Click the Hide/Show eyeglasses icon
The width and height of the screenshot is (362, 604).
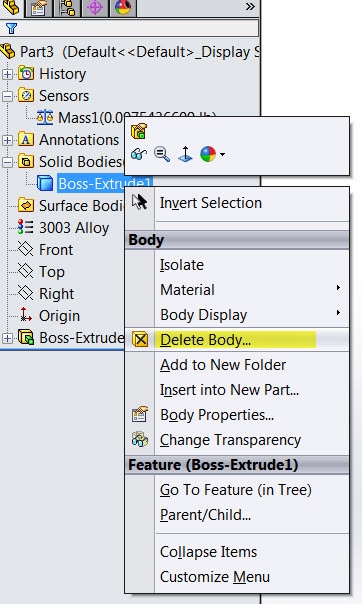[139, 154]
